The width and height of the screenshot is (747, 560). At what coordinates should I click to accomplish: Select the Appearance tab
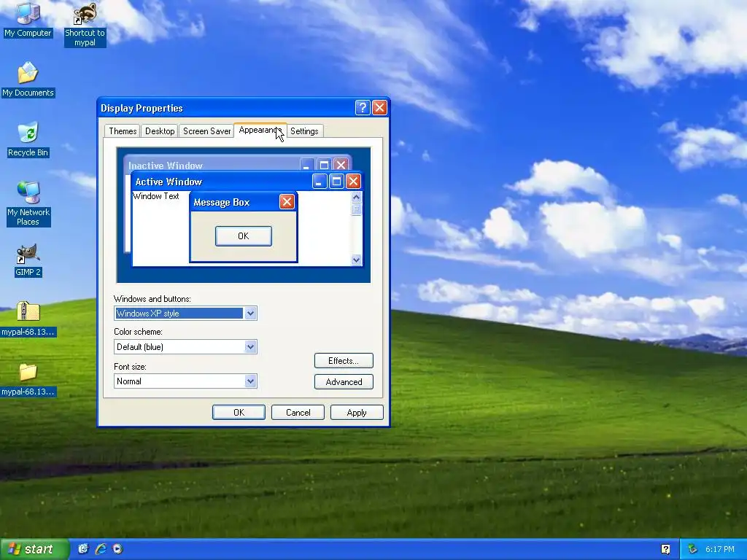[x=260, y=130]
